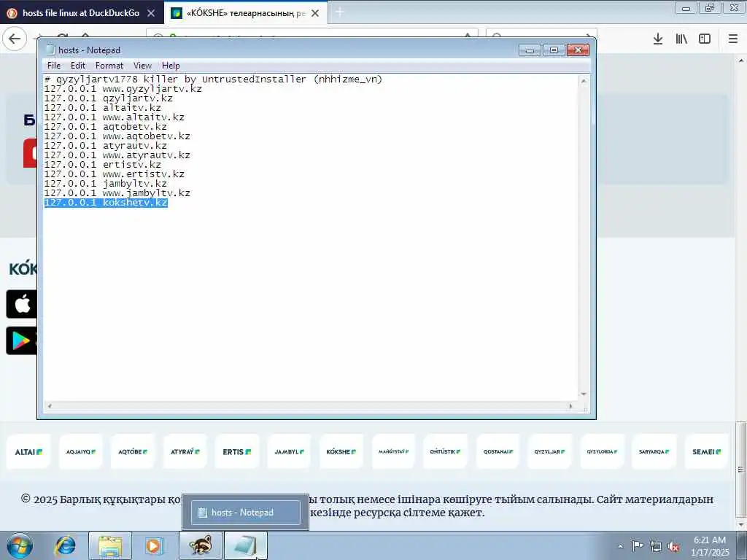
Task: Click the ALTAI channel logo
Action: click(28, 451)
